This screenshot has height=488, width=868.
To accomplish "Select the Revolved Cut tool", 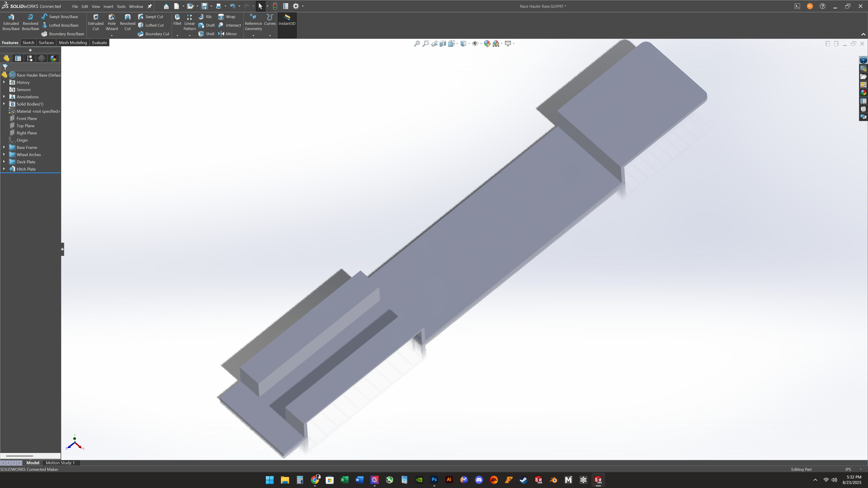I will pos(127,22).
